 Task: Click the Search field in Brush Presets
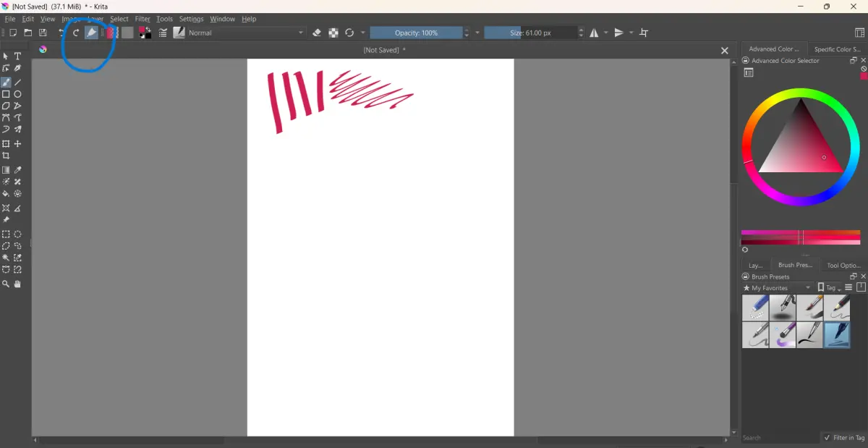coord(780,438)
